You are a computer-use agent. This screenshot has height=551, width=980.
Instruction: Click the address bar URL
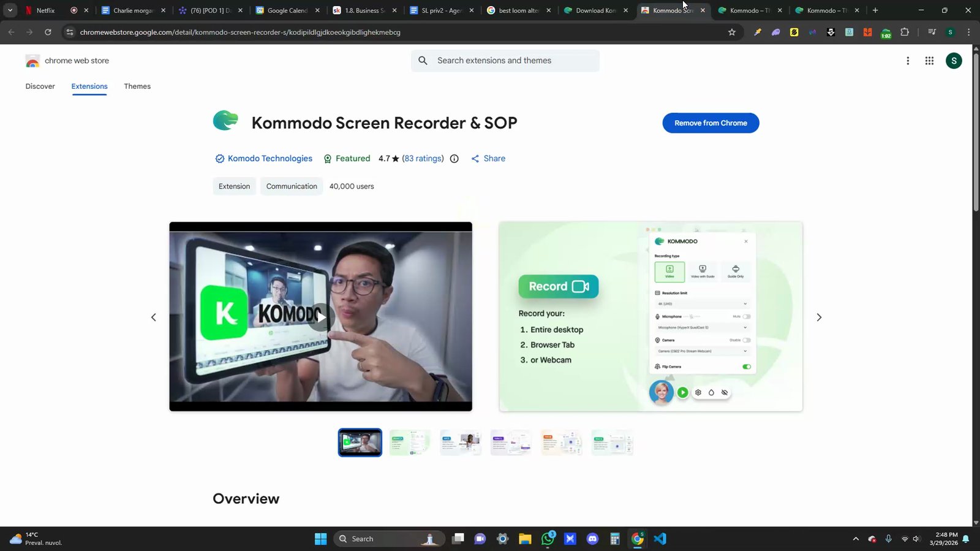pyautogui.click(x=240, y=32)
